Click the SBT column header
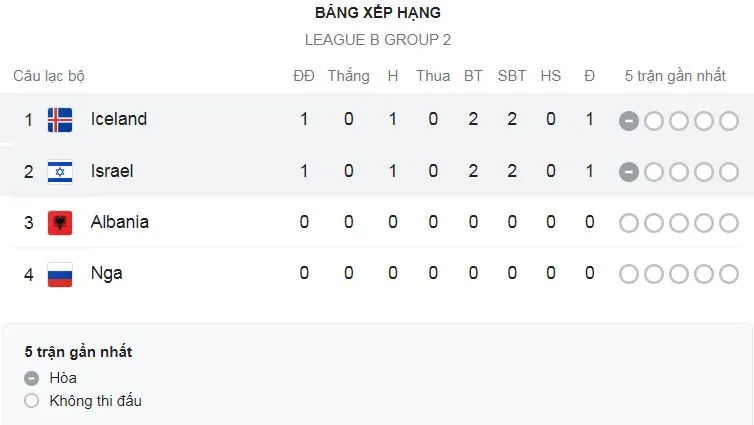This screenshot has height=425, width=754. (x=512, y=76)
